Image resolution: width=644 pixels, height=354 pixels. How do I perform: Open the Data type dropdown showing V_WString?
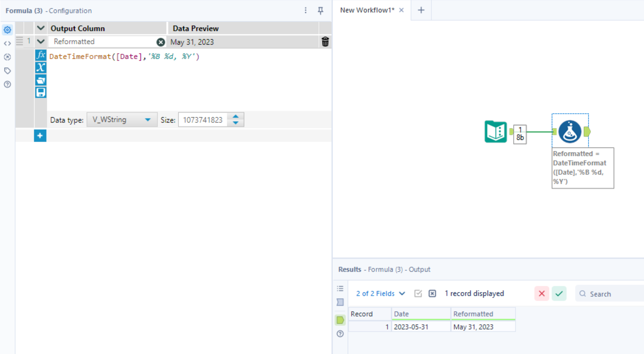[121, 120]
